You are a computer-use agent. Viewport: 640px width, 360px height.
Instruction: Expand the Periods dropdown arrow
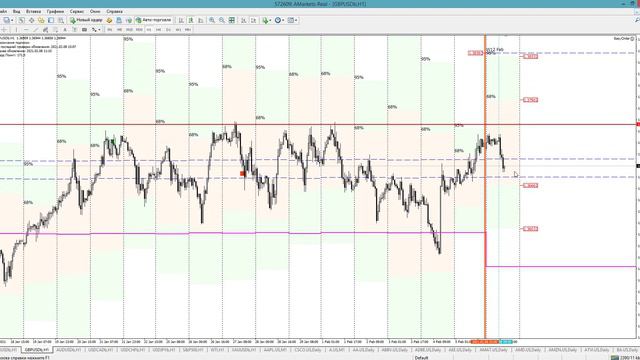tap(283, 20)
